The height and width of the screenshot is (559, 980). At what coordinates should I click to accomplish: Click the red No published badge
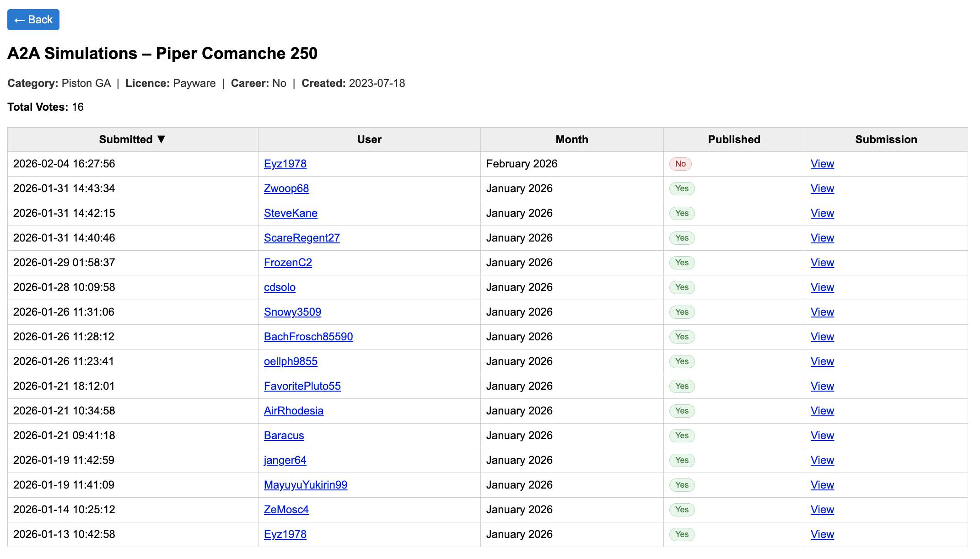pyautogui.click(x=680, y=164)
